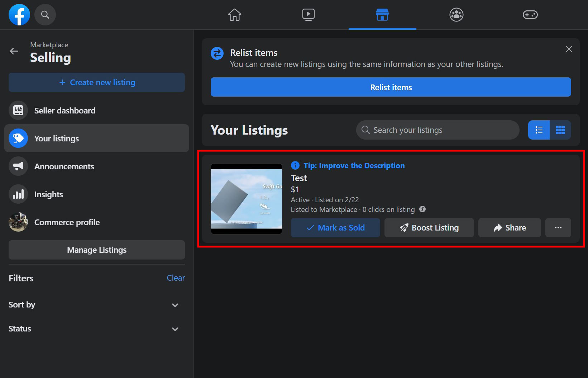The height and width of the screenshot is (378, 588).
Task: Open the Facebook search icon
Action: [45, 15]
